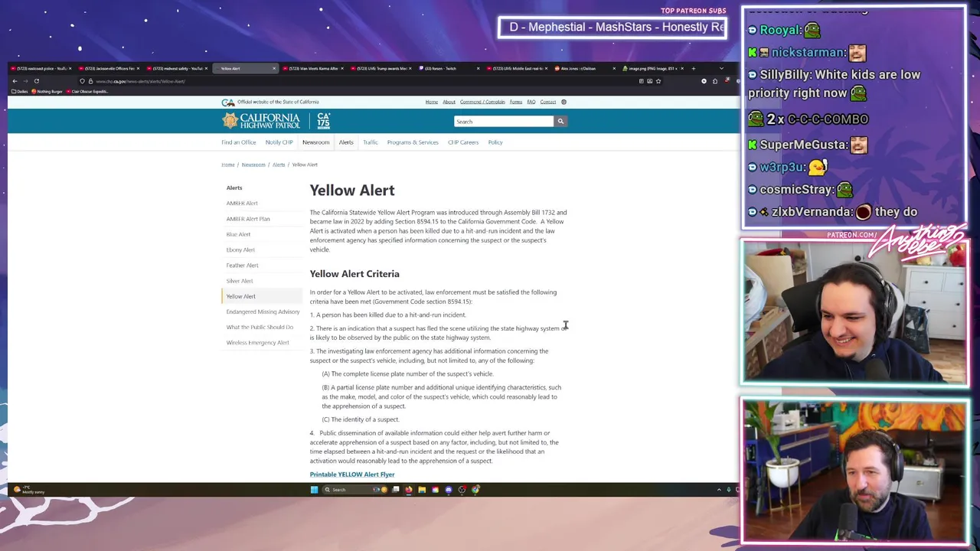This screenshot has width=980, height=551.
Task: Click the Alerts breadcrumb link
Action: [x=279, y=165]
